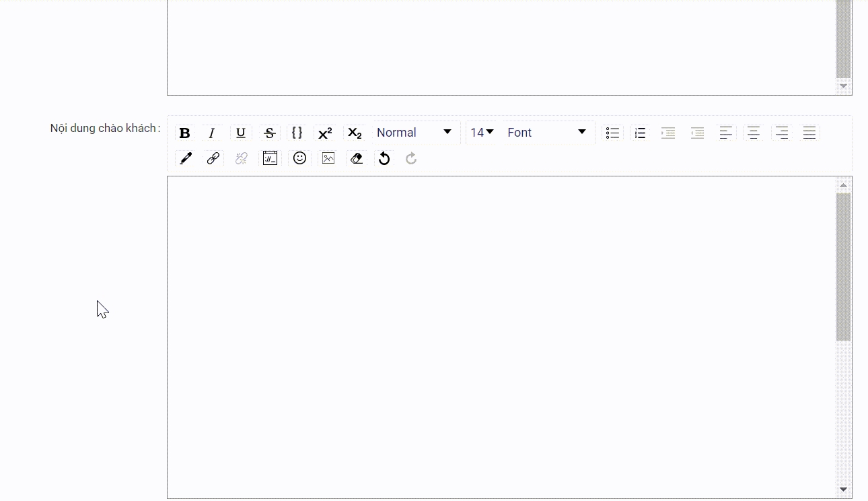Screen dimensions: 868x501
Task: Align text to the center
Action: pos(754,133)
